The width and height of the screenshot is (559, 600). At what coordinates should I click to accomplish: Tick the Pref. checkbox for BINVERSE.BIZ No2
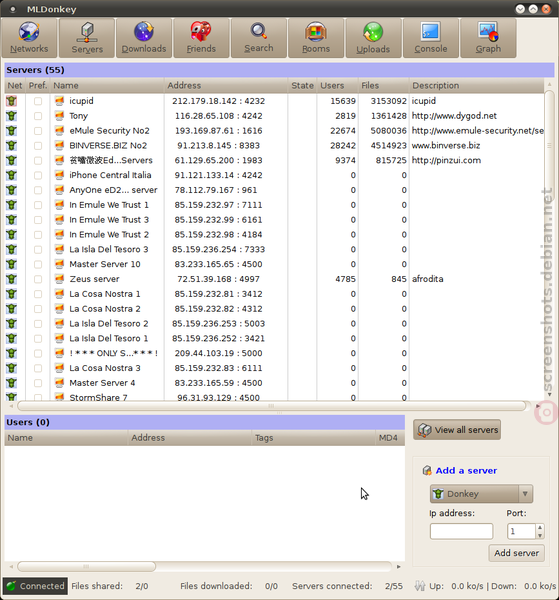(38, 145)
